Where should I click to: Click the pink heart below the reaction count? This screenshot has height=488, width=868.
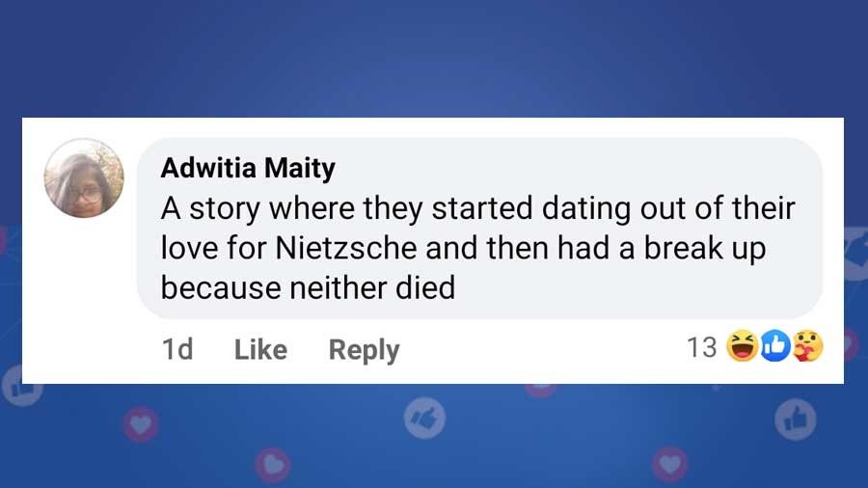click(x=670, y=464)
